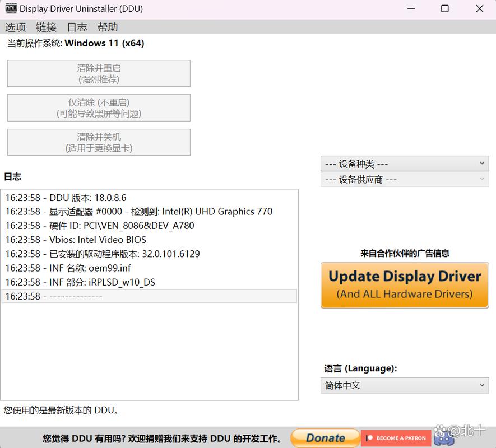Viewport: 496px width, 448px height.
Task: Select the Intel UHD Graphics 770 log line
Action: click(x=139, y=212)
